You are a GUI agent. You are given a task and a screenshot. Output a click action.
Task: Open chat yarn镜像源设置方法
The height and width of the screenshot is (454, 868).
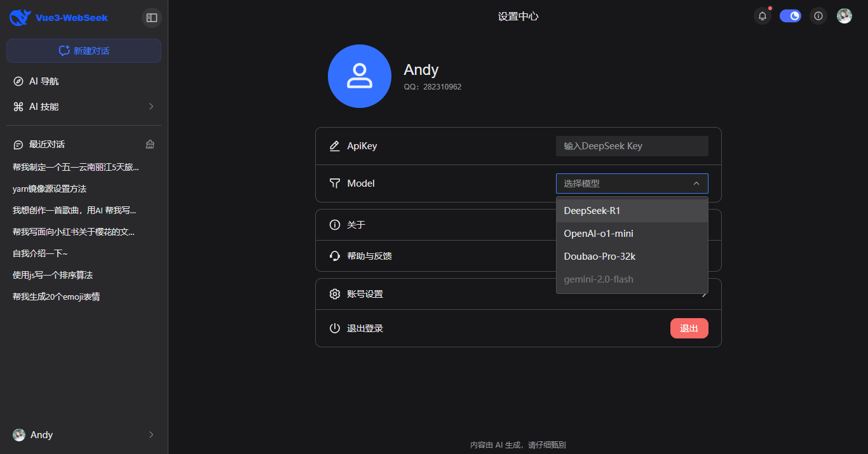(x=50, y=189)
